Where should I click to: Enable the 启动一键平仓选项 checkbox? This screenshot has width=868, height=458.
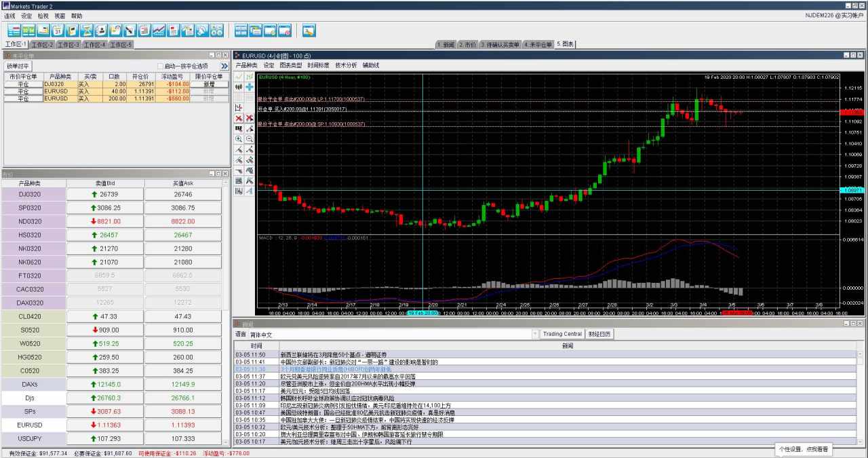[160, 66]
